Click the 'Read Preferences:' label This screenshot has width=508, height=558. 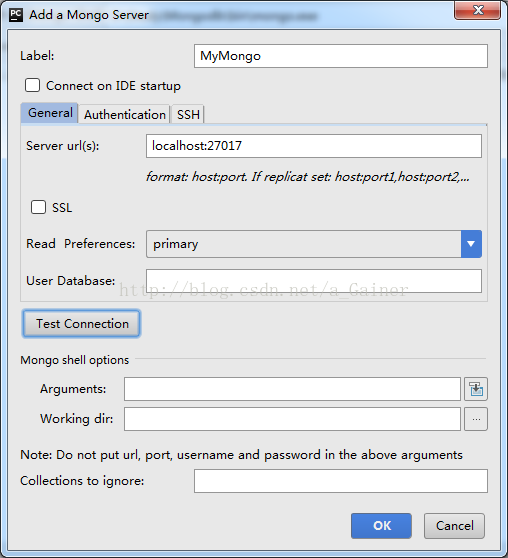point(80,244)
